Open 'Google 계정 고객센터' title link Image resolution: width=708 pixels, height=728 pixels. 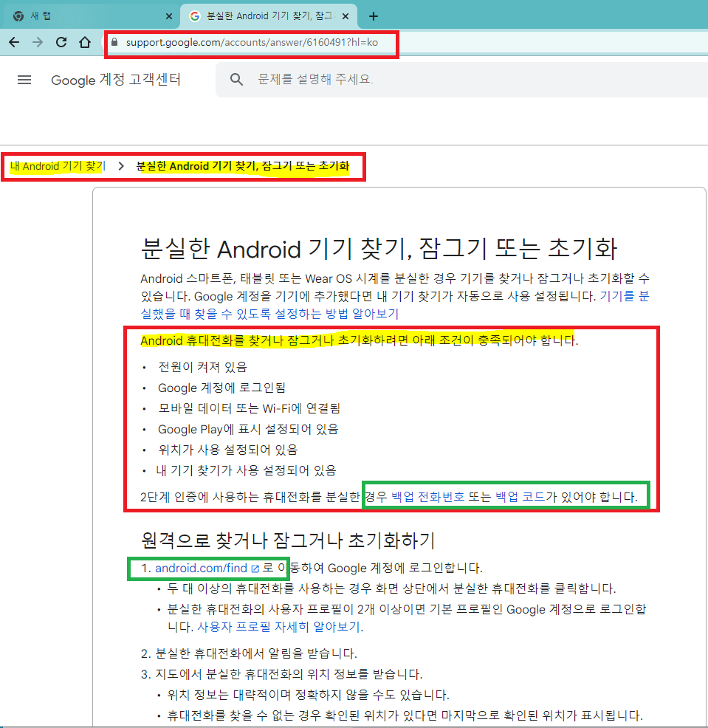[116, 80]
